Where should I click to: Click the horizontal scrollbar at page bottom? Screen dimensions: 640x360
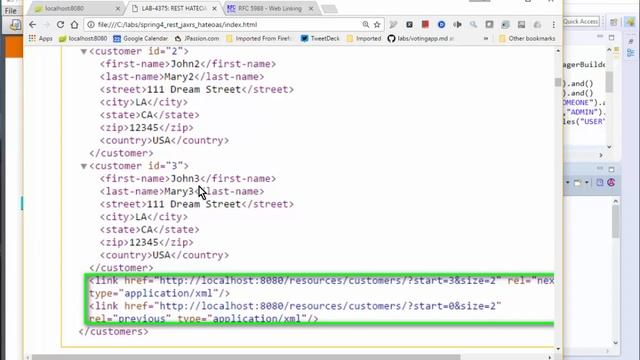pyautogui.click(x=246, y=358)
